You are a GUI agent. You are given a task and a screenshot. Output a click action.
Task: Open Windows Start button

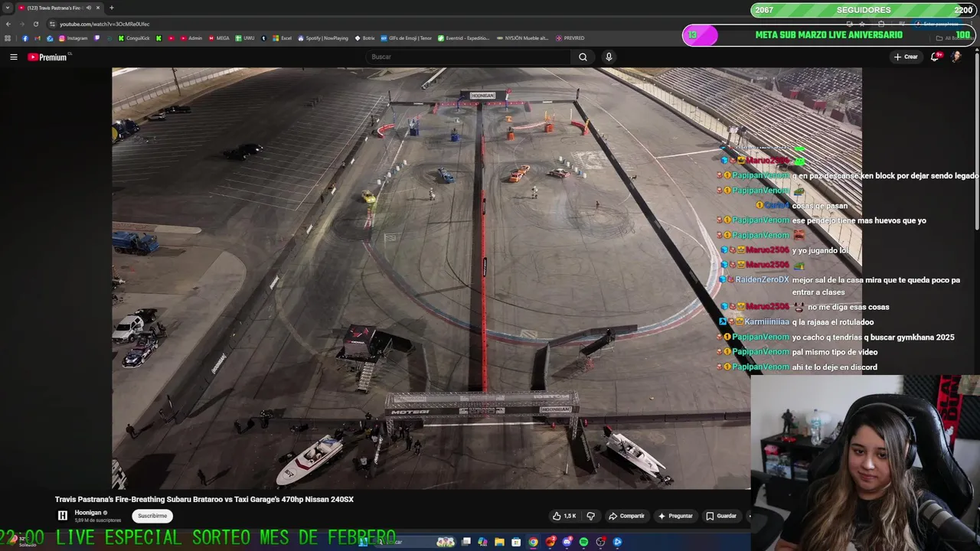click(x=363, y=542)
